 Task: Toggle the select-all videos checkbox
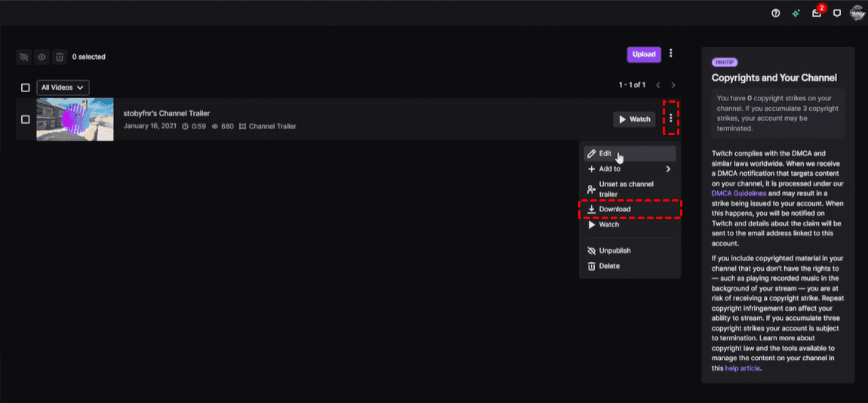point(26,88)
